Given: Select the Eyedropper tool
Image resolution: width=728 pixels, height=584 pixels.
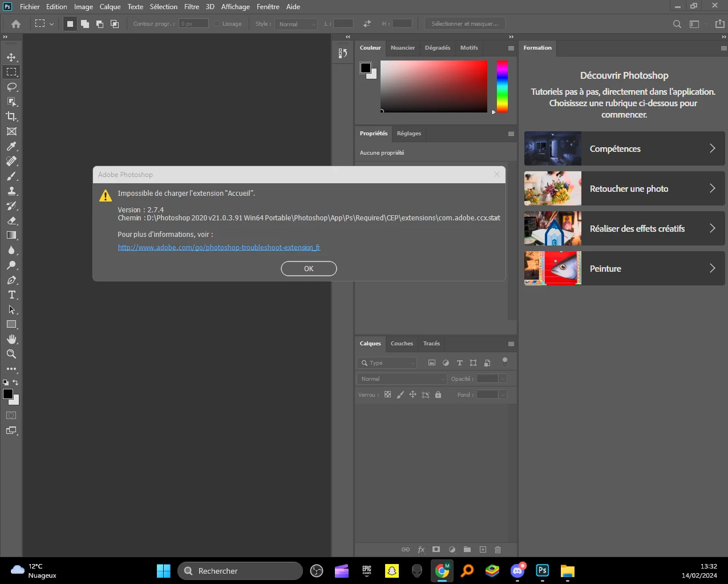Looking at the screenshot, I should pyautogui.click(x=11, y=146).
